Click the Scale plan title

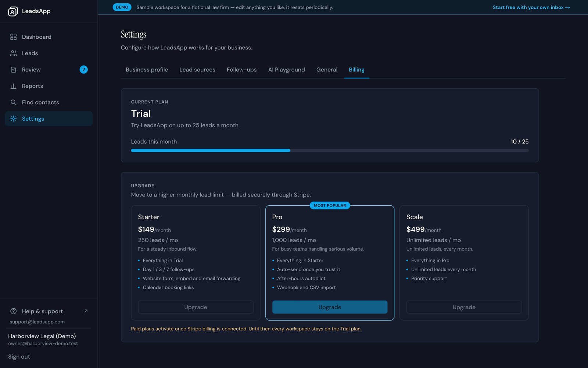[x=415, y=217]
